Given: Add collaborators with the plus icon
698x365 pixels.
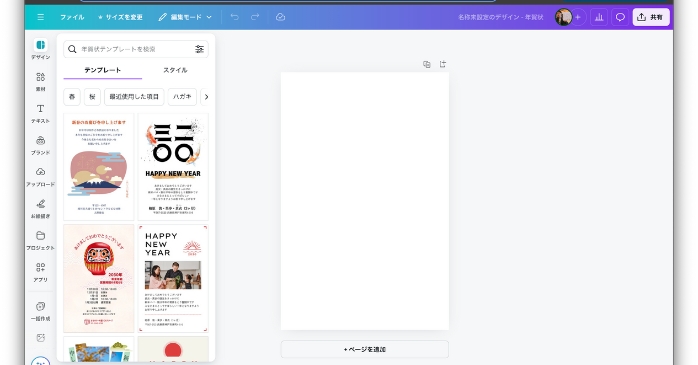Looking at the screenshot, I should pos(578,17).
